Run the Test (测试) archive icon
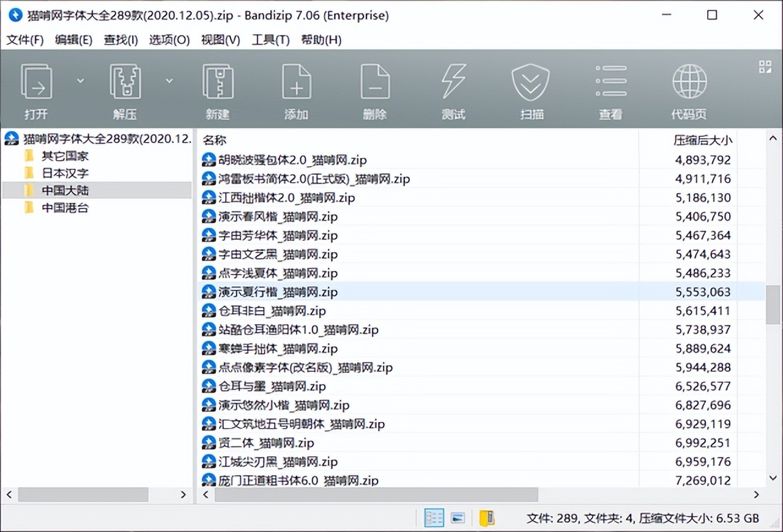The width and height of the screenshot is (783, 532). click(453, 83)
